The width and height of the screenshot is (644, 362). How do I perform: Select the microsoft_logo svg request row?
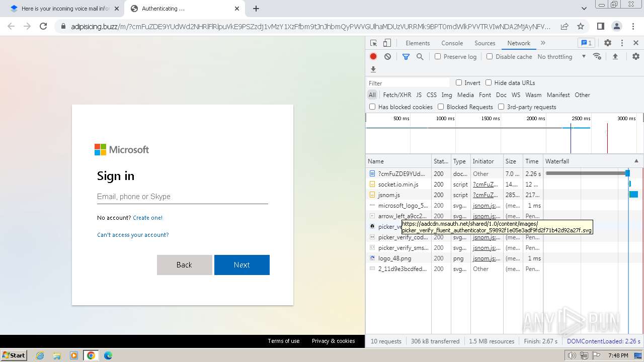point(504,206)
